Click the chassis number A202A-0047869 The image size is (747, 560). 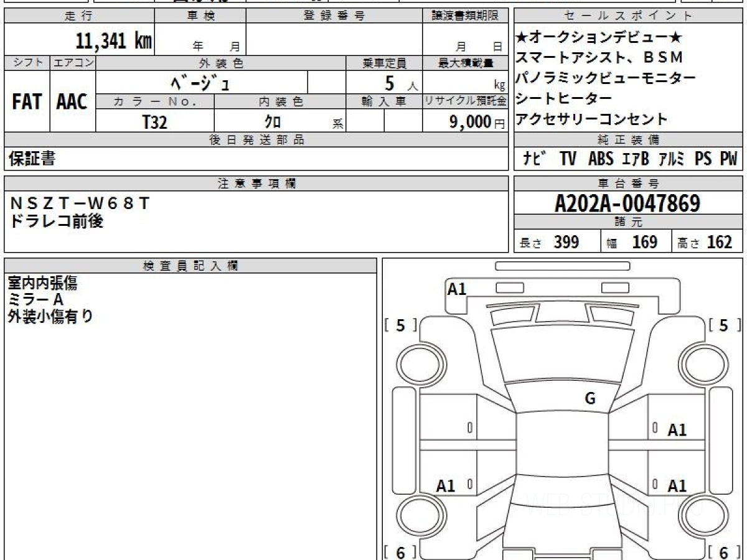click(x=627, y=203)
